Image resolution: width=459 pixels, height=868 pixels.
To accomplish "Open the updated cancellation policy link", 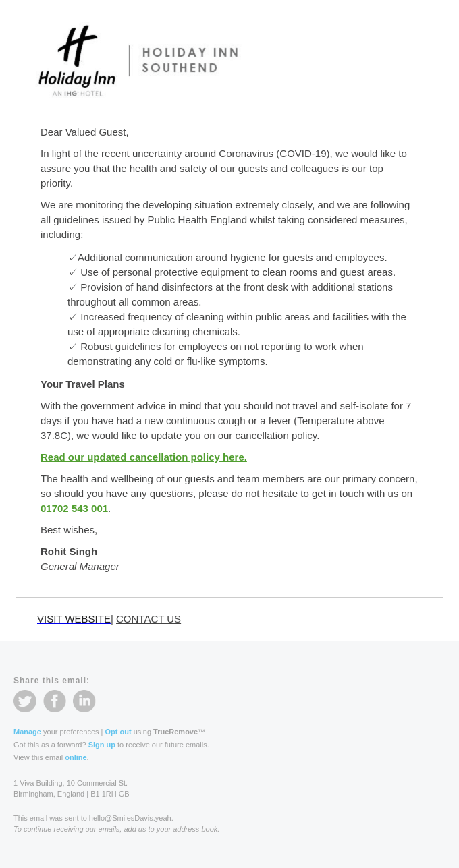I will (x=144, y=457).
